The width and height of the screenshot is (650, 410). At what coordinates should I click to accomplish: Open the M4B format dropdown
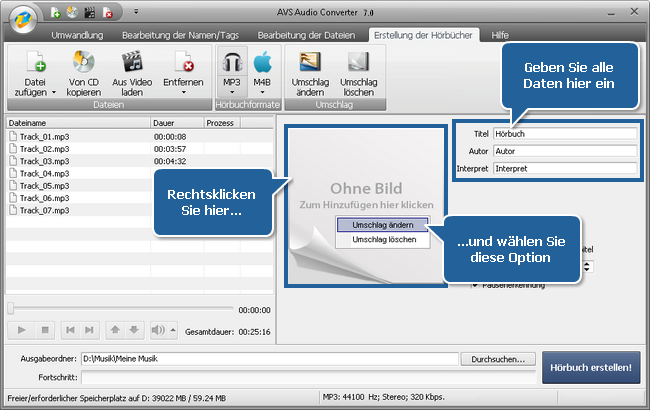click(x=262, y=91)
